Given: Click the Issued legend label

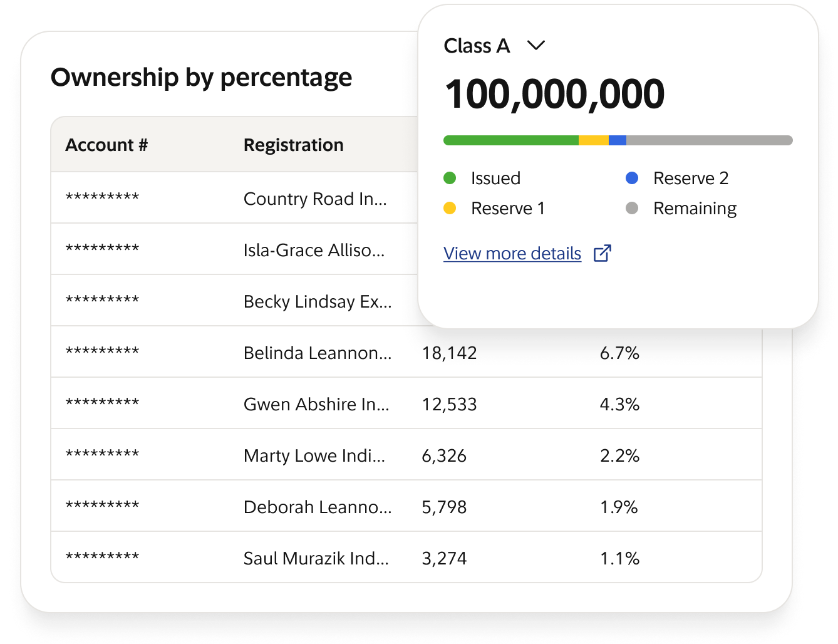Looking at the screenshot, I should (x=495, y=178).
